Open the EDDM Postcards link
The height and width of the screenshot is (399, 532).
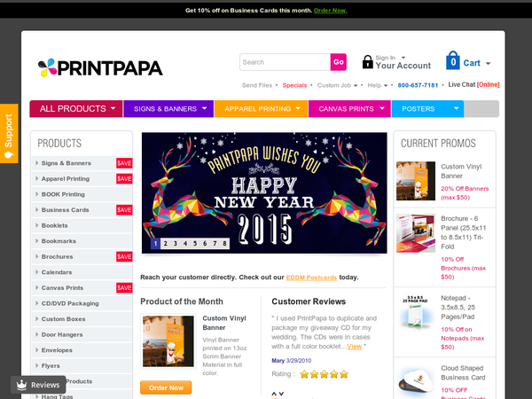click(311, 278)
